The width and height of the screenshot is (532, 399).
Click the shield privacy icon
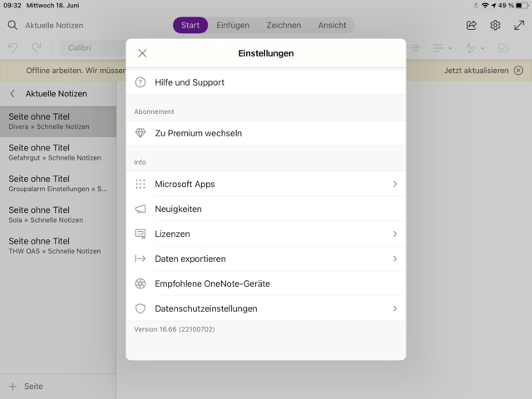(140, 308)
